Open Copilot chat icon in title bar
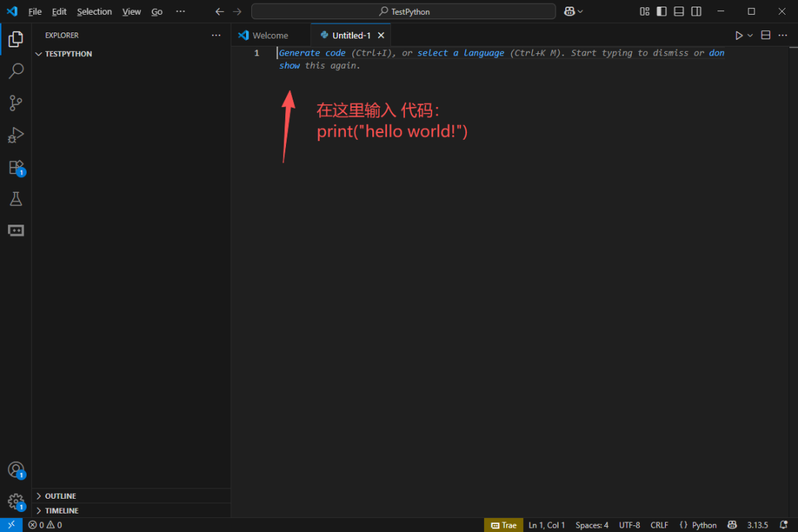The image size is (798, 532). tap(570, 11)
